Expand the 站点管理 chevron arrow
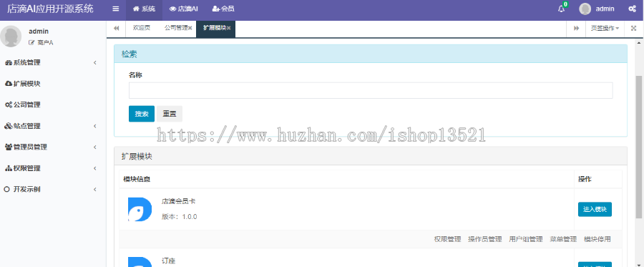This screenshot has width=644, height=267. pos(95,126)
